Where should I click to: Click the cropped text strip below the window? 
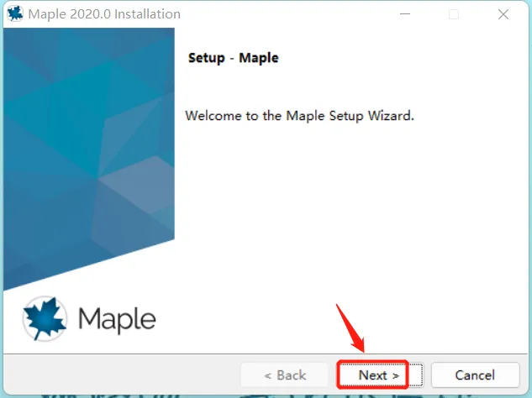coord(266,396)
